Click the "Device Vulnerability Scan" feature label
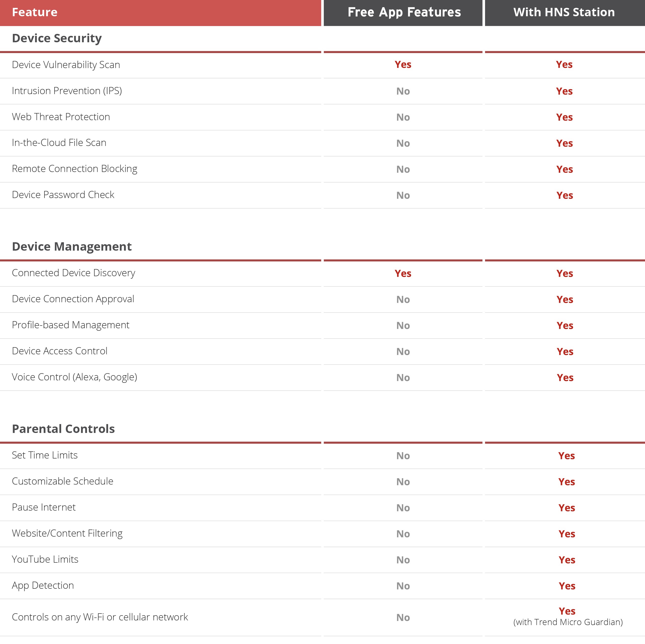Viewport: 645px width, 644px height. pos(66,65)
